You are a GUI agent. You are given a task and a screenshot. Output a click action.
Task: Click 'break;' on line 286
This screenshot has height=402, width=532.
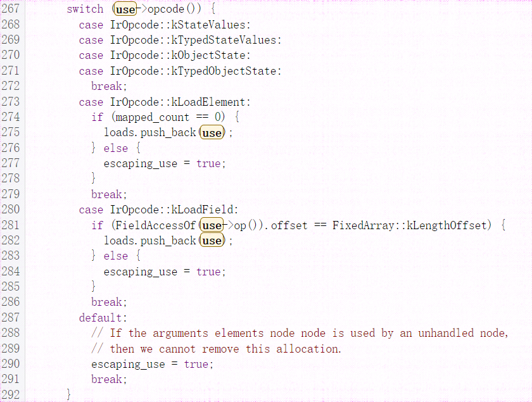coord(109,302)
